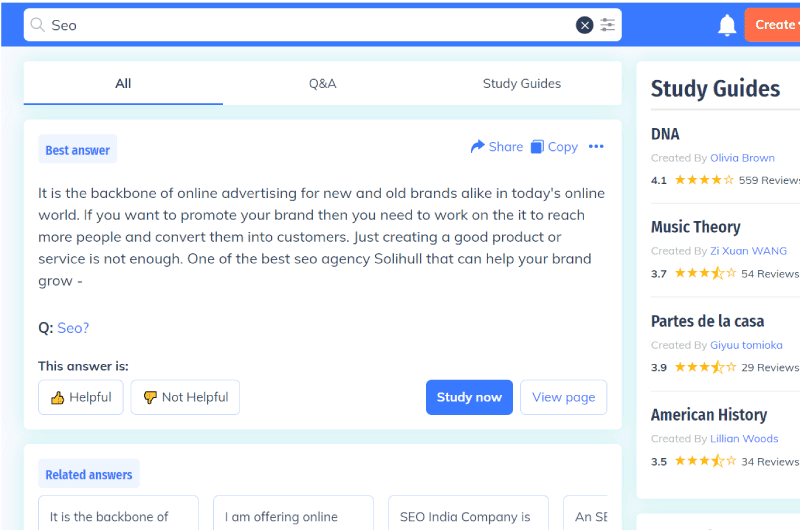Open Olivia Brown author link
The image size is (800, 530).
pos(742,158)
